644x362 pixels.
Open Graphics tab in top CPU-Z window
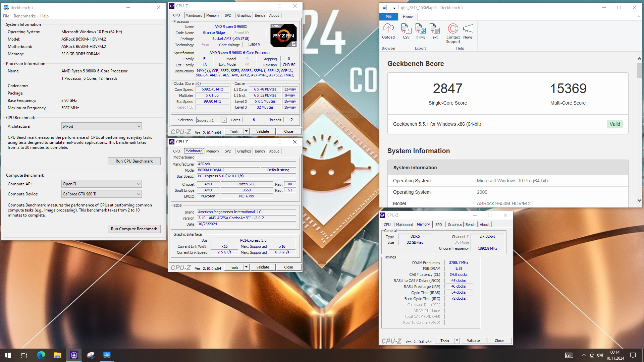244,15
